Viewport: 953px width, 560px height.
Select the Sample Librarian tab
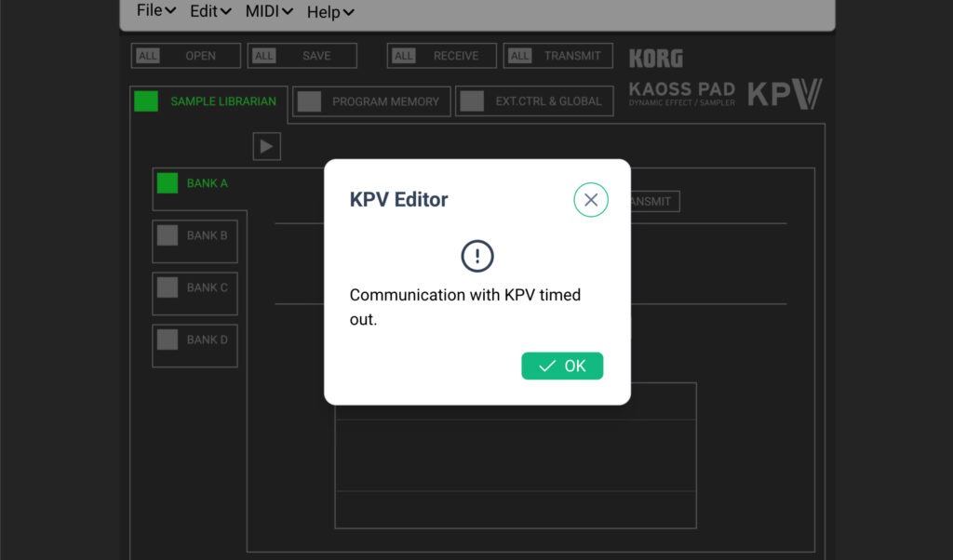pos(208,101)
